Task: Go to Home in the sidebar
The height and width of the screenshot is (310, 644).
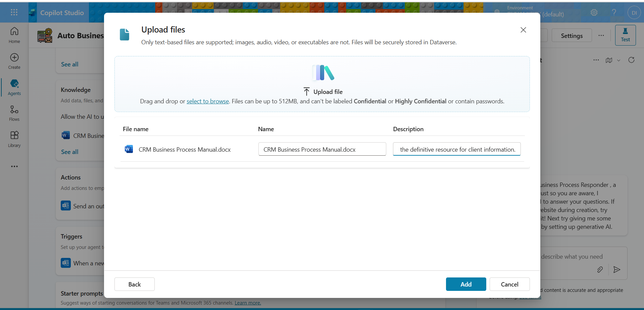Action: click(x=14, y=35)
